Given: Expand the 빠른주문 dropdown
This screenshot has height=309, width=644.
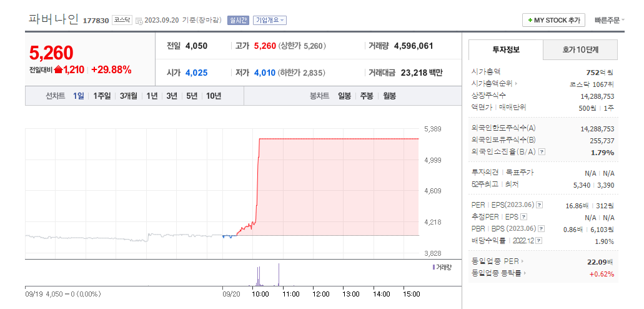Looking at the screenshot, I should click(610, 20).
